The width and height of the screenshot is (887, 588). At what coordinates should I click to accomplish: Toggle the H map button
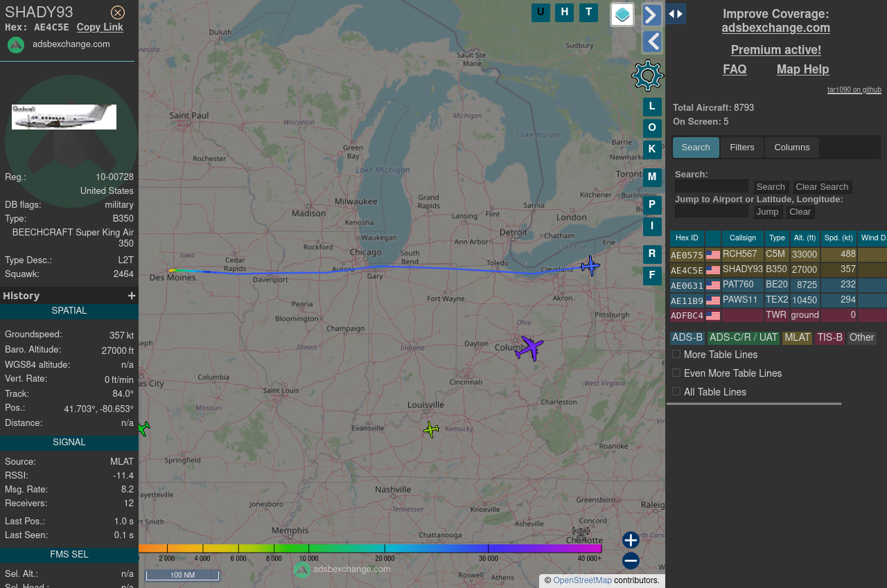pos(564,12)
